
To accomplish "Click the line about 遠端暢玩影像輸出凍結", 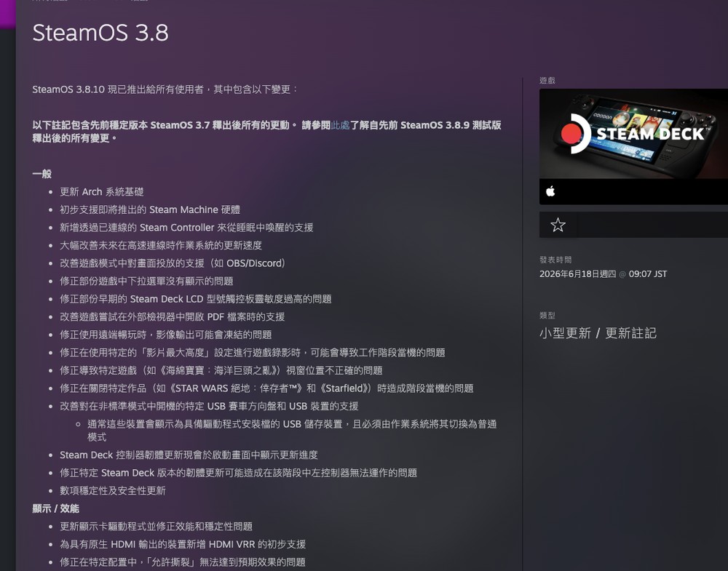I will coord(166,335).
